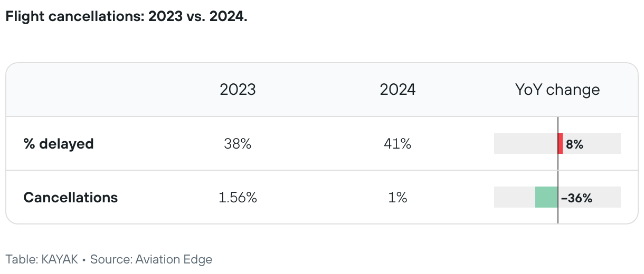Click the empty gray track left of the green bar
Viewport: 644px width, 274px height.
pos(514,197)
